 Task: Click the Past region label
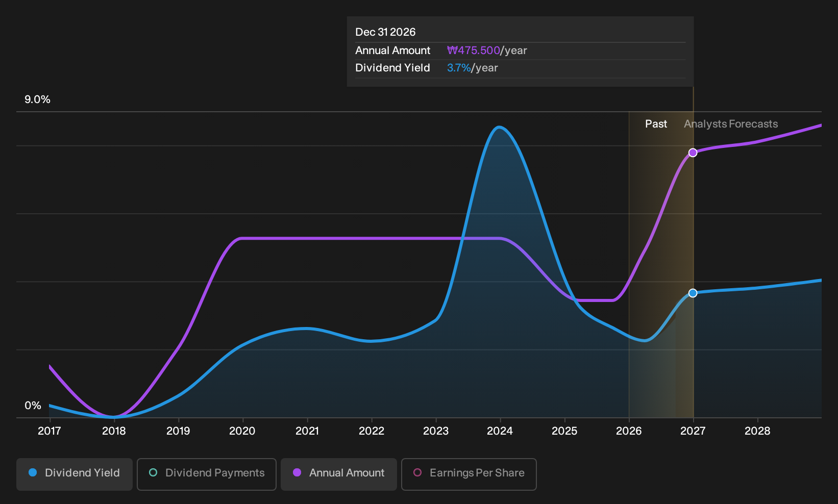point(656,124)
